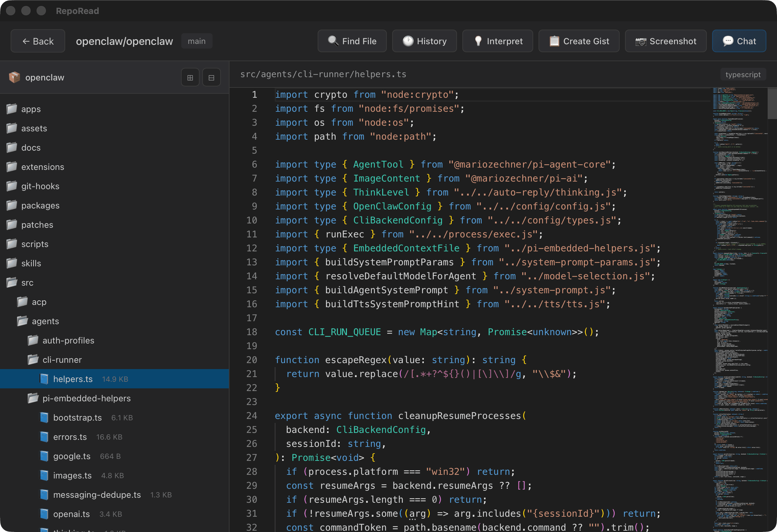Click the openclaw package icon in the sidebar
The height and width of the screenshot is (532, 777).
(x=14, y=77)
